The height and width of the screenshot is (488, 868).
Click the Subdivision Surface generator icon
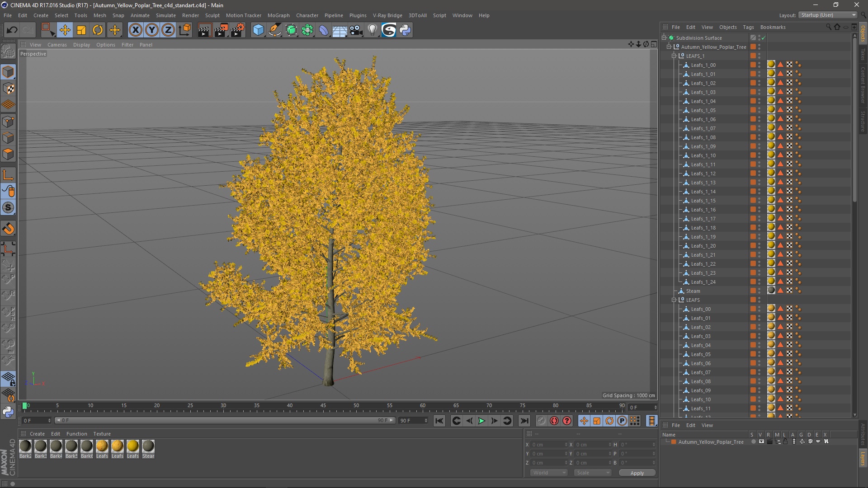click(291, 30)
